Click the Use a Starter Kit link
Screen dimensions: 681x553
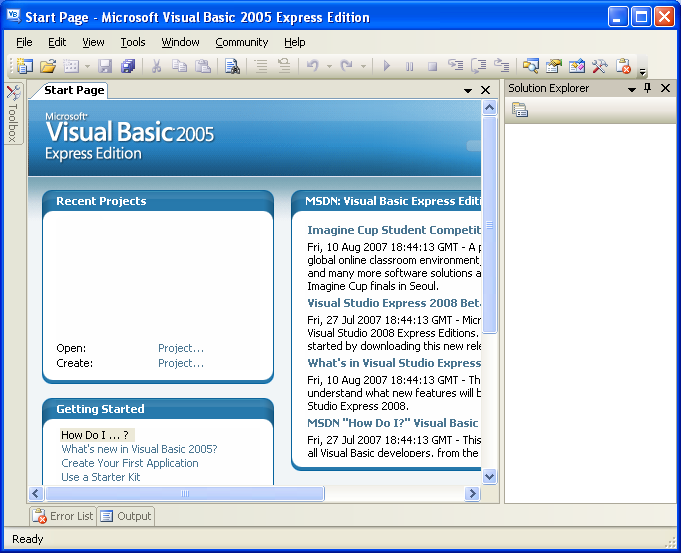pos(101,477)
